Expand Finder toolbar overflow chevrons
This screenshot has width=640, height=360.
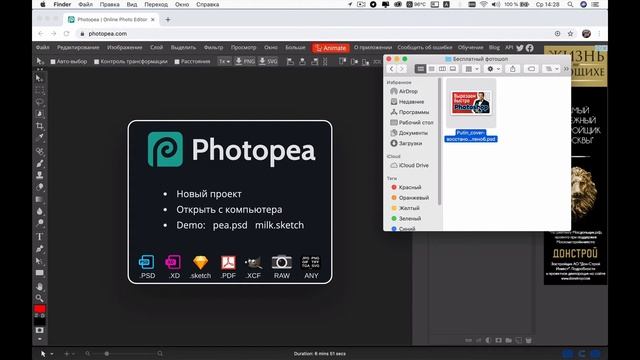[x=566, y=69]
